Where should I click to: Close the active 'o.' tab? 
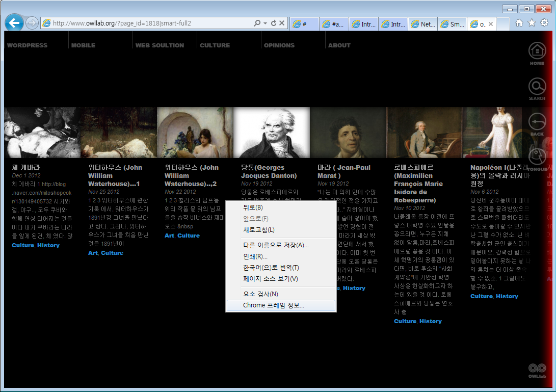491,24
